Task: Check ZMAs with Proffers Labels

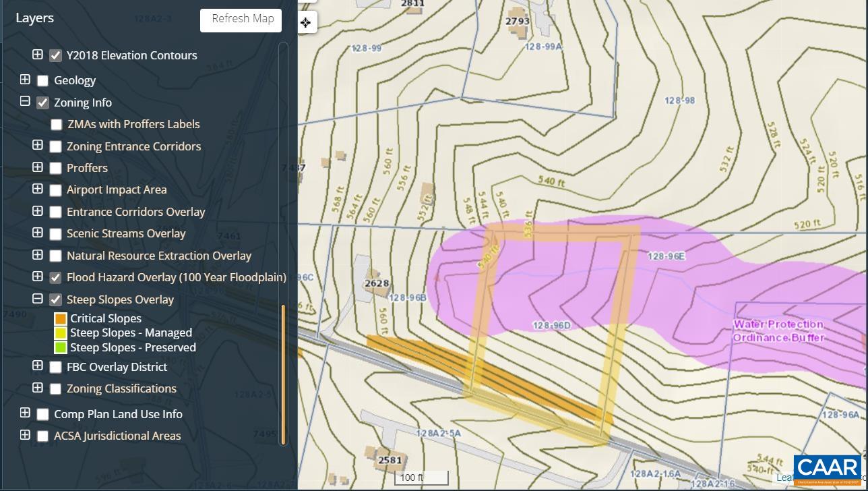Action: click(56, 125)
